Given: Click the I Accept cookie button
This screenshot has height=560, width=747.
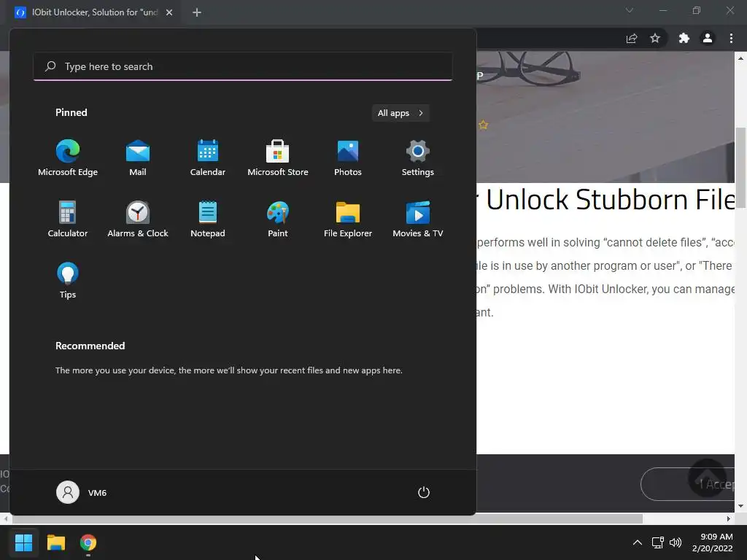Looking at the screenshot, I should (x=689, y=484).
